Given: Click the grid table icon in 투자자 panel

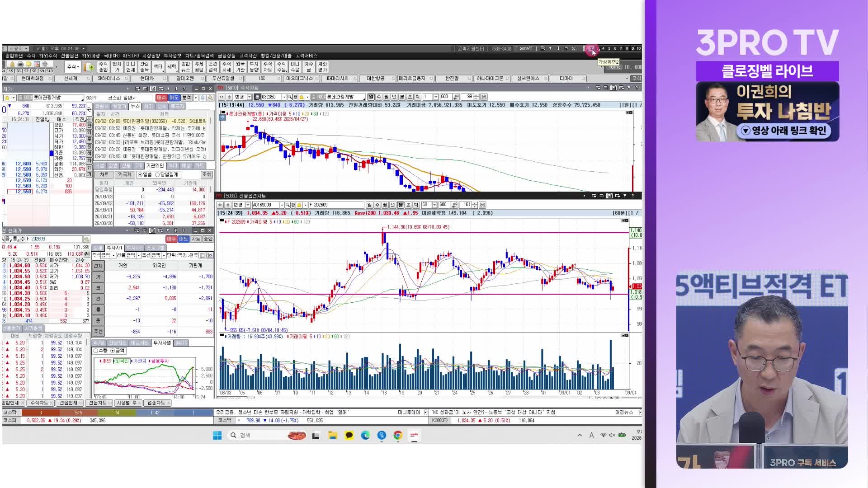Looking at the screenshot, I should coord(202,255).
